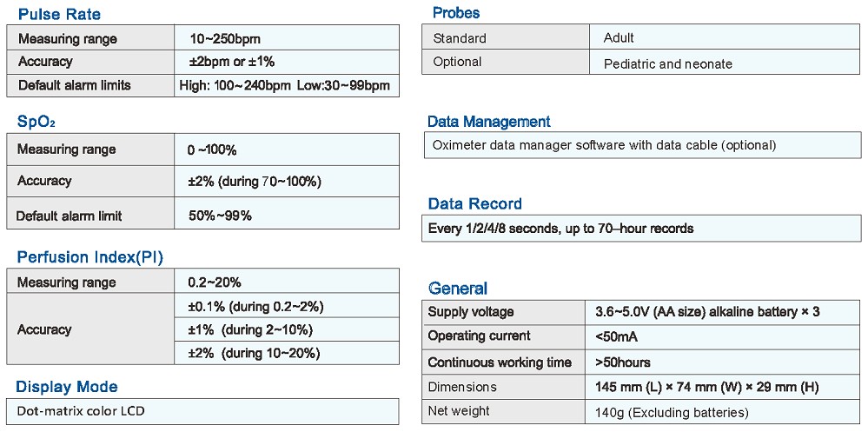Image resolution: width=868 pixels, height=432 pixels.
Task: Select the Oximeter data manager software text
Action: pyautogui.click(x=604, y=145)
